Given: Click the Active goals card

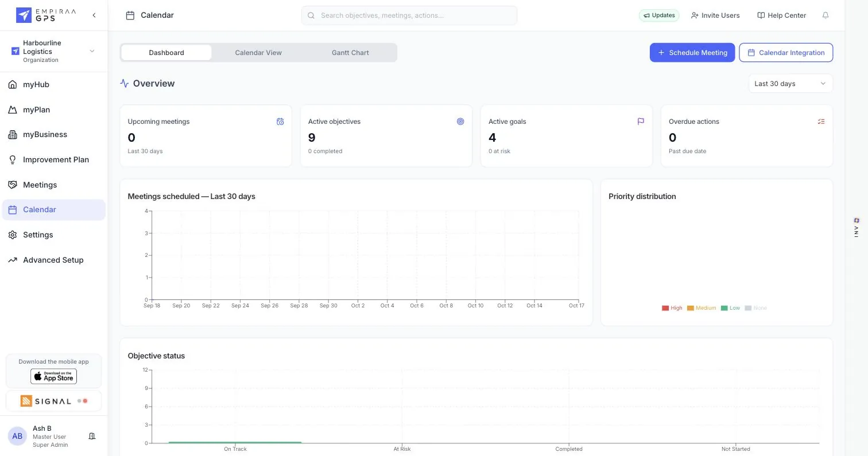Looking at the screenshot, I should (567, 136).
